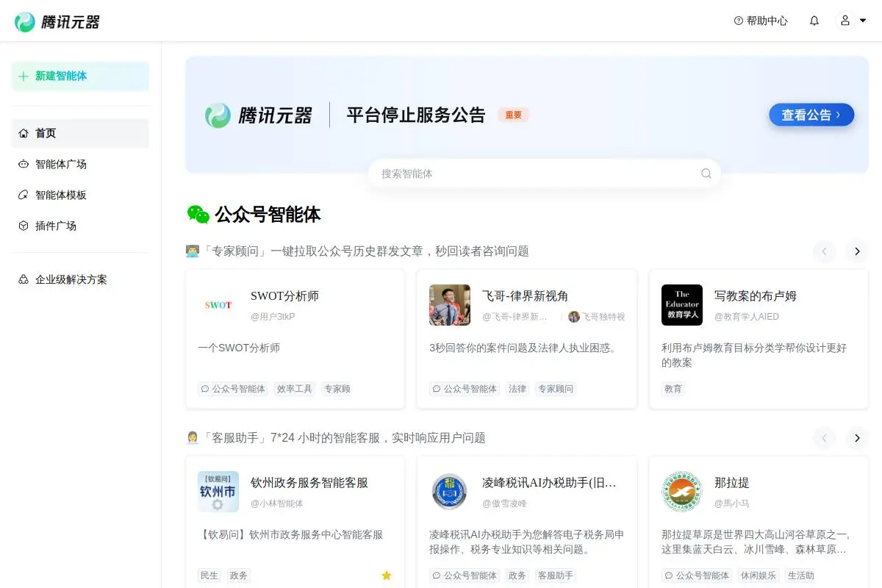Click the @馬小马 author name

point(732,503)
